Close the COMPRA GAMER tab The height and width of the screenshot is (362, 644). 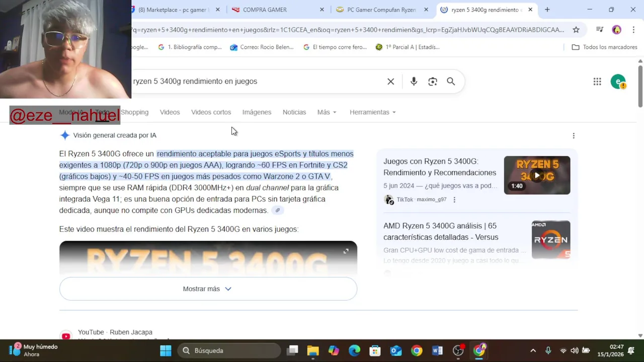tap(322, 10)
